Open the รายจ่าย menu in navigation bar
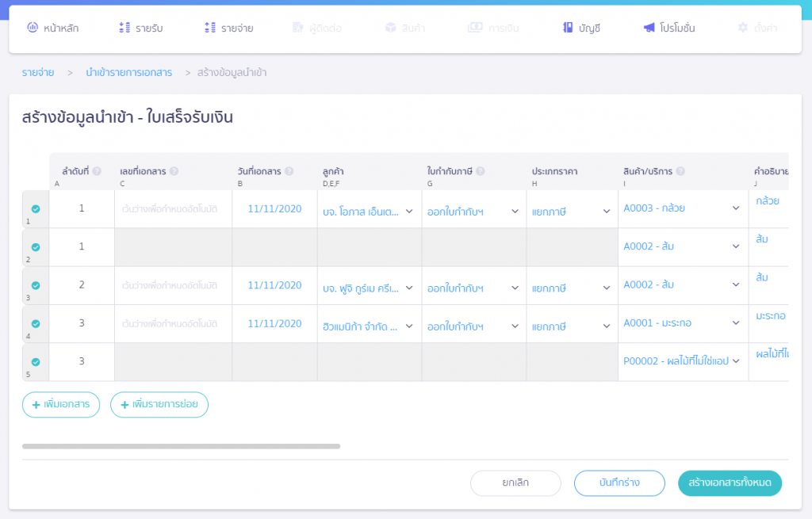812x519 pixels. [x=228, y=28]
